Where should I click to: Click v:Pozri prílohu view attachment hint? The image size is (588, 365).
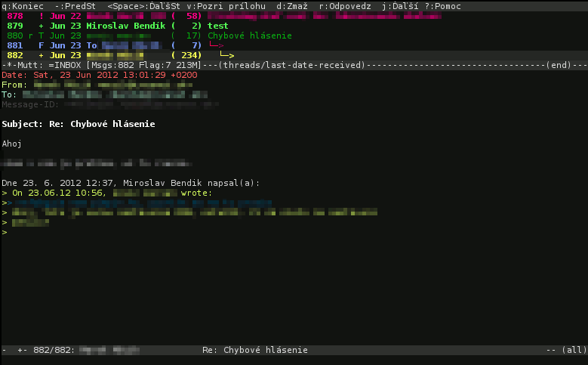tap(226, 6)
